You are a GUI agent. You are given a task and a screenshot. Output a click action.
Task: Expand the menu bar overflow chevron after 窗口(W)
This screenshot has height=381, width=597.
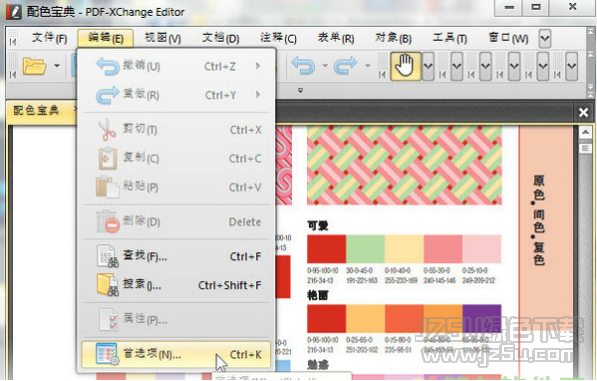[x=545, y=38]
